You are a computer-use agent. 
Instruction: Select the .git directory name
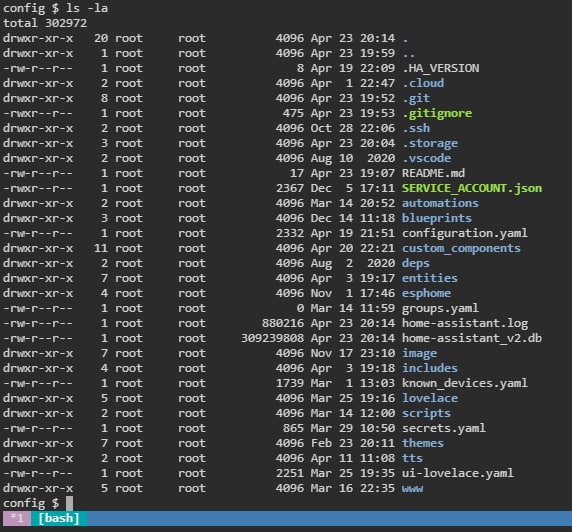click(416, 98)
